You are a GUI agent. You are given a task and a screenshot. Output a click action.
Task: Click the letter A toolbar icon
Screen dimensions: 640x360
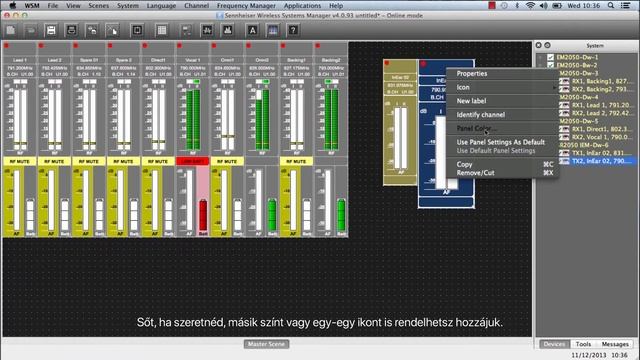253,30
